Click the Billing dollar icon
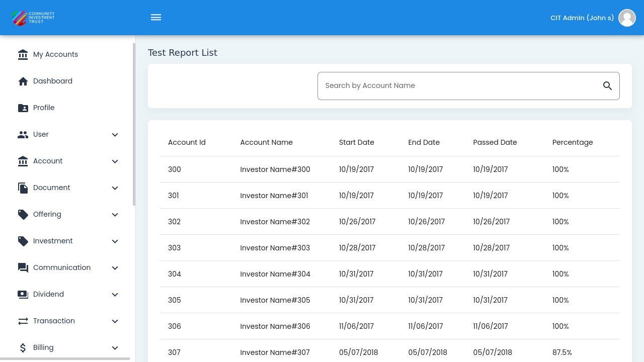 click(23, 347)
